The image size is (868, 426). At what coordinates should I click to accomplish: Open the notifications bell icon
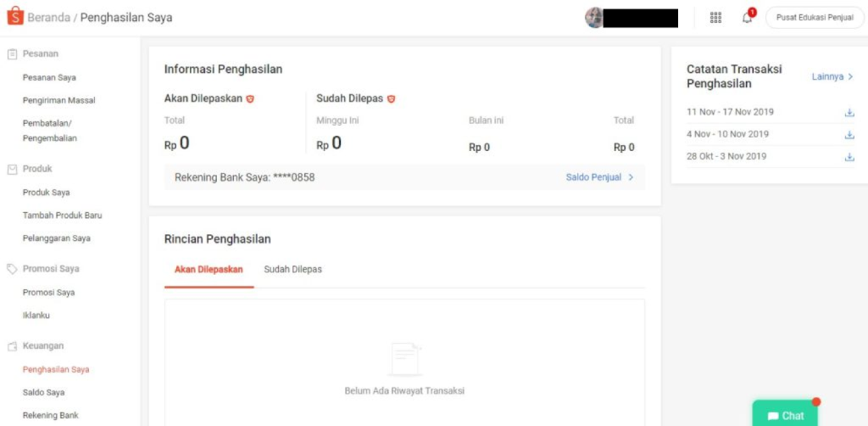point(747,18)
